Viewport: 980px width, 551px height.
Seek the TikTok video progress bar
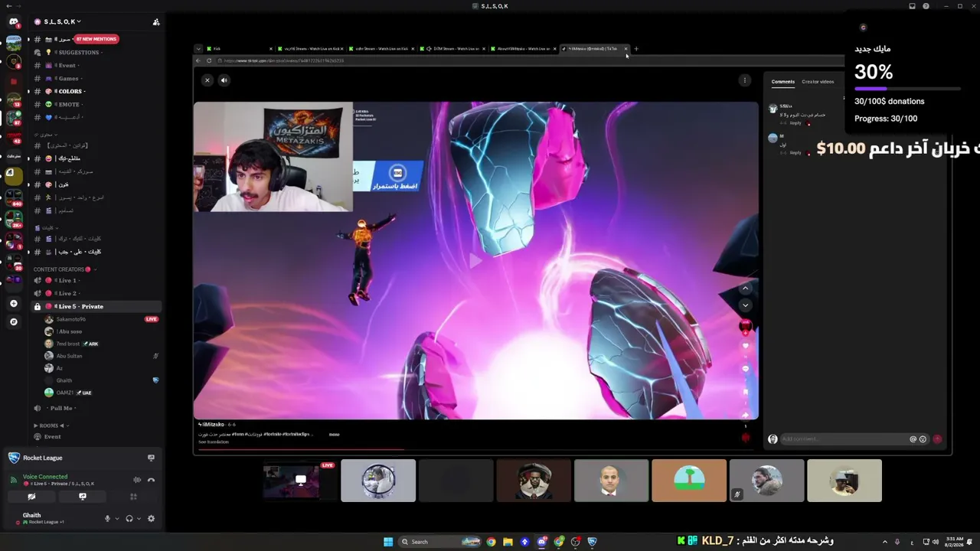(x=475, y=449)
